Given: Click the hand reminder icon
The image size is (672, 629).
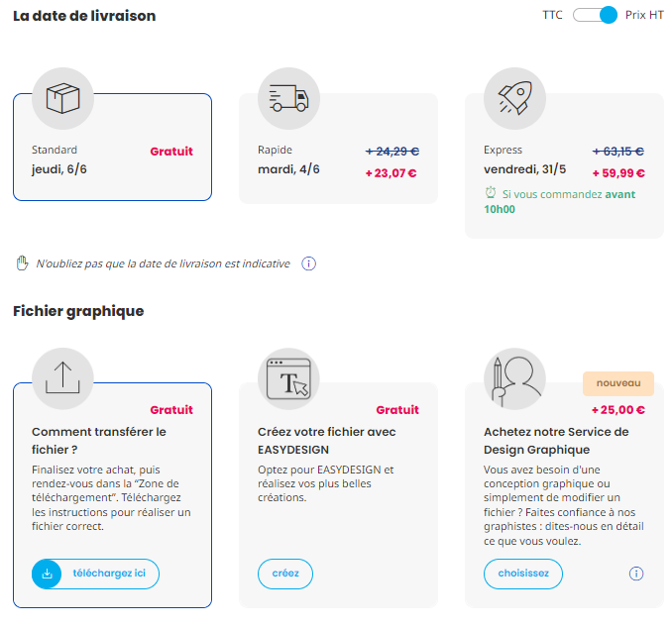Looking at the screenshot, I should [x=22, y=263].
